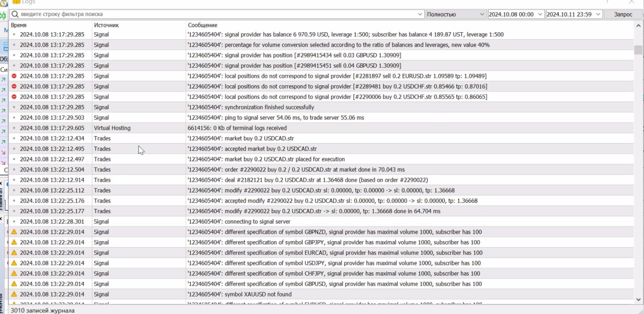The image size is (644, 314).
Task: Select the 'placed for execution' message row
Action: [x=321, y=159]
